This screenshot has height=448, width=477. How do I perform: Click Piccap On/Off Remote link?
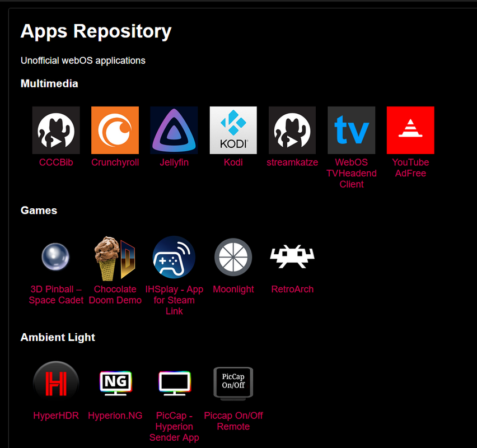point(233,421)
